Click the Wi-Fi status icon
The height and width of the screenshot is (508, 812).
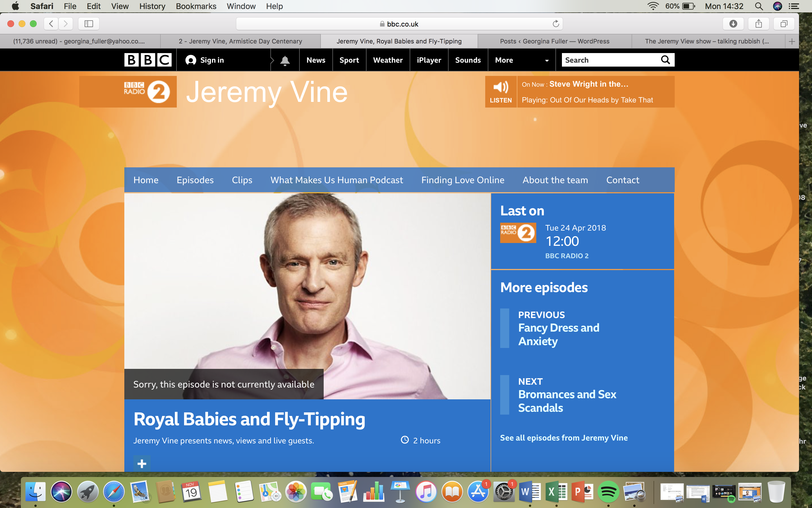[x=653, y=6]
